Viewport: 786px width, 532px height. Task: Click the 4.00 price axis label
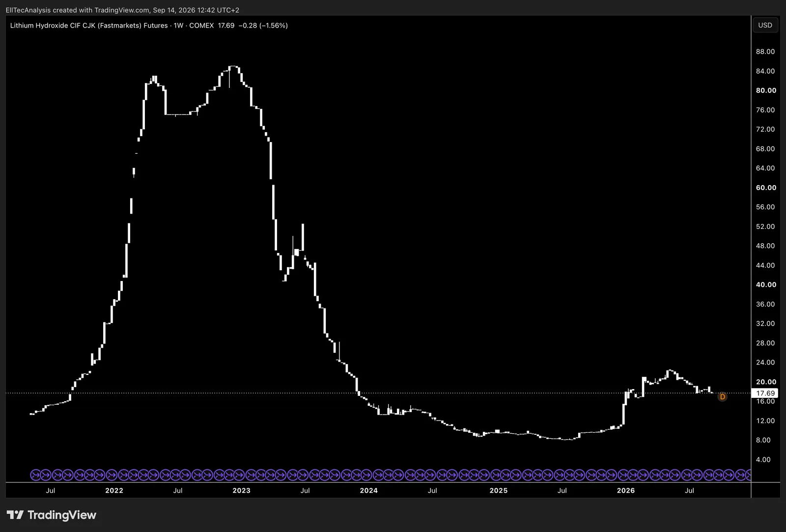763,460
